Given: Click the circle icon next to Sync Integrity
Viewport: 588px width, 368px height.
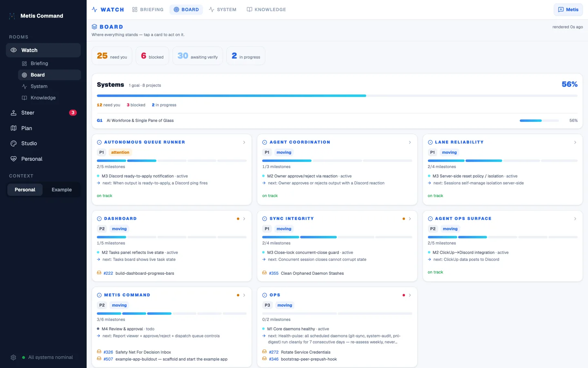Looking at the screenshot, I should coord(265,219).
